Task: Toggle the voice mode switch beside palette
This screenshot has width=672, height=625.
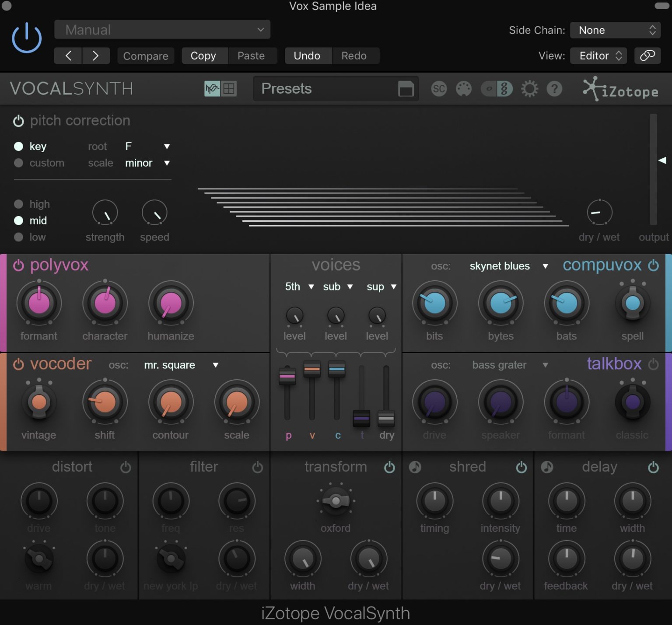Action: [x=497, y=89]
